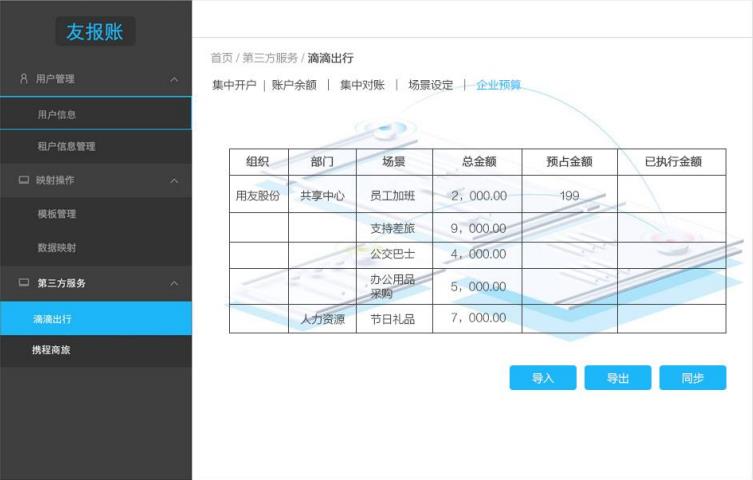
Task: Select the 2,000.00 amount cell
Action: [x=477, y=194]
